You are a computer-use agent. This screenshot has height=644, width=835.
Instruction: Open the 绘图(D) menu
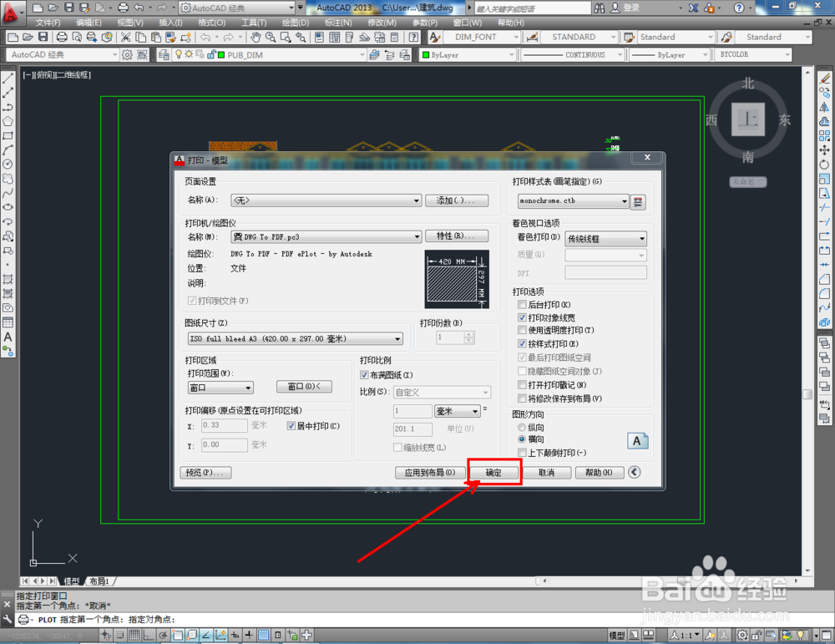point(295,23)
